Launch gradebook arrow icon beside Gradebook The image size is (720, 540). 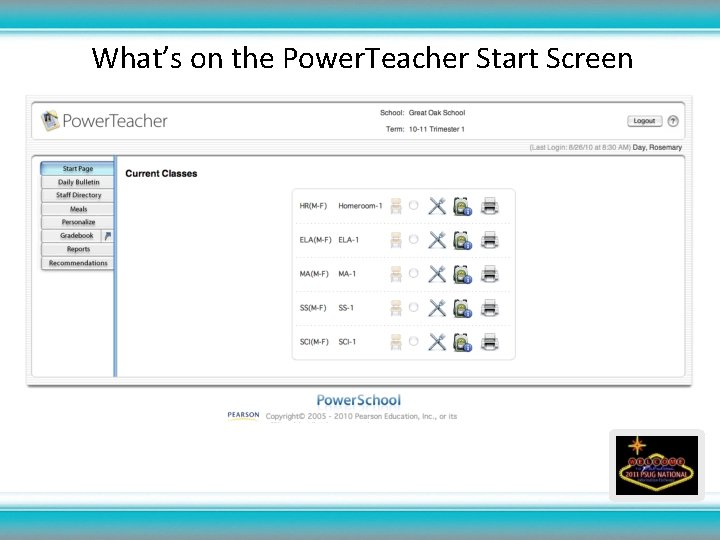tap(107, 236)
